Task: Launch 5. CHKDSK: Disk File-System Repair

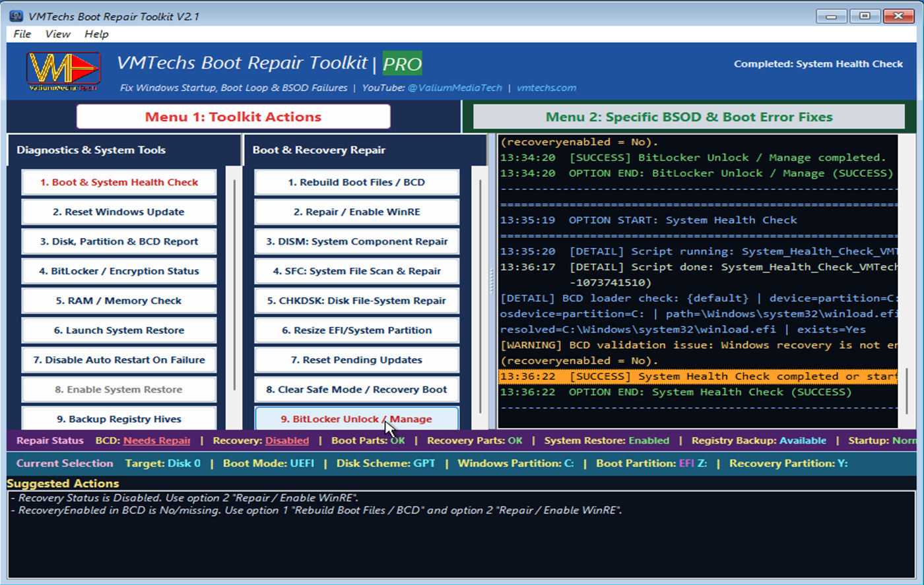Action: [x=356, y=301]
